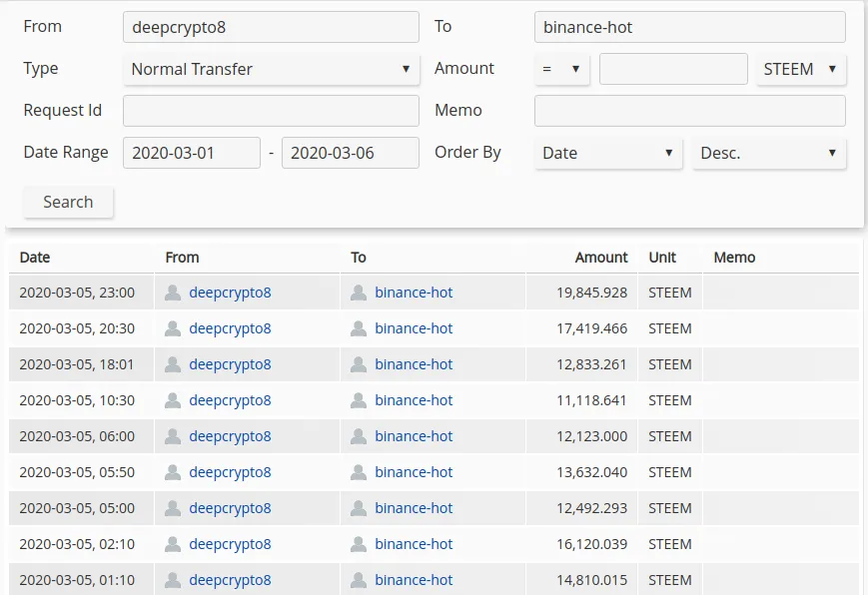The image size is (868, 595).
Task: Open deepcrypto8 link in the 02:10 row
Action: click(x=230, y=545)
